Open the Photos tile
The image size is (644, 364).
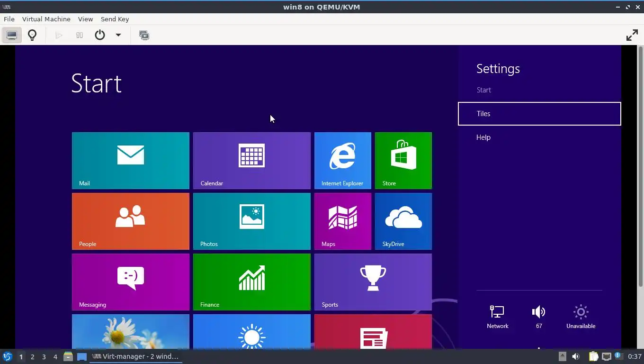pos(252,221)
